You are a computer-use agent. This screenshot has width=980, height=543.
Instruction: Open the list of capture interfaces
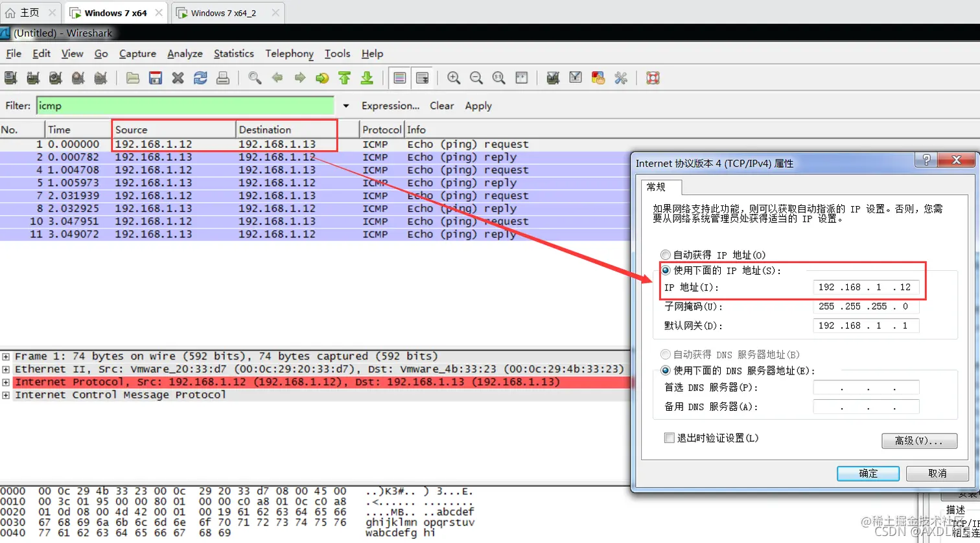click(10, 78)
